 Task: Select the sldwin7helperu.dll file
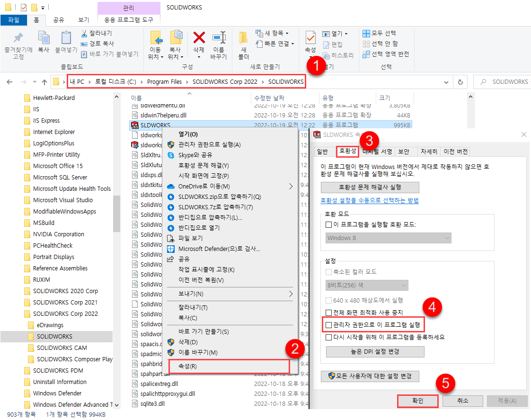point(163,116)
